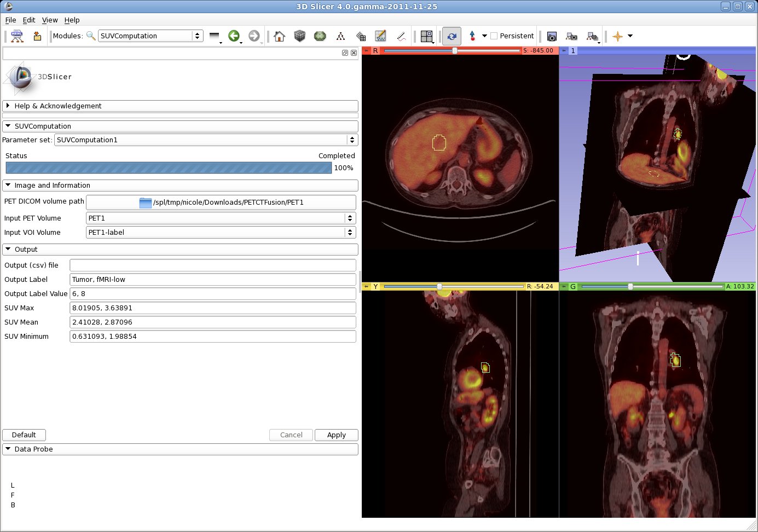Click the screenshot capture camera icon
Viewport: 758px width, 532px height.
pyautogui.click(x=552, y=36)
